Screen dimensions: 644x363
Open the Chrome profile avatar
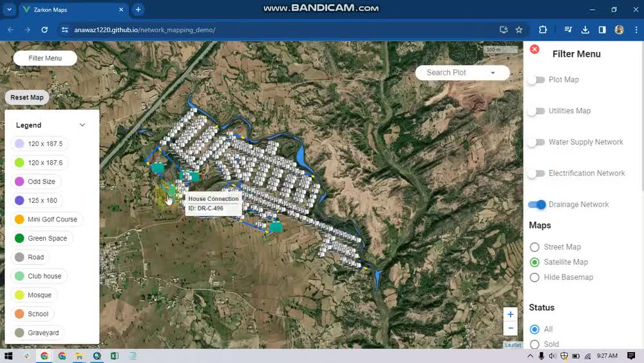pyautogui.click(x=619, y=30)
